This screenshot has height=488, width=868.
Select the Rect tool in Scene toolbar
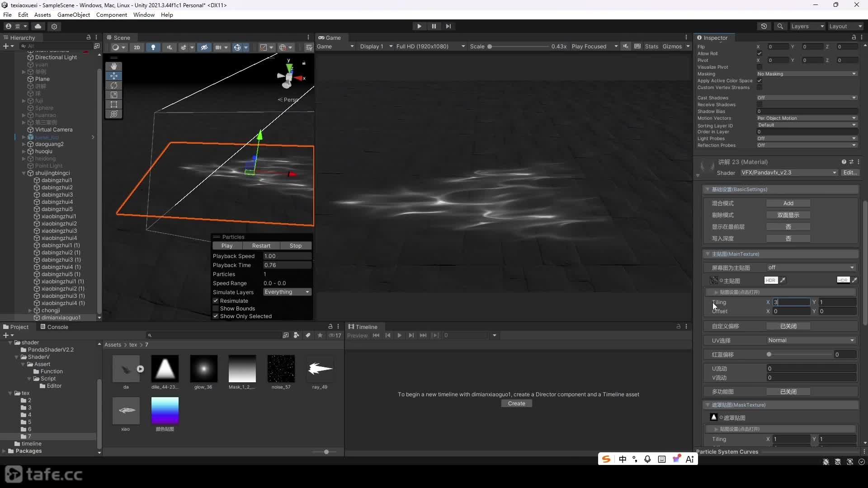[114, 104]
